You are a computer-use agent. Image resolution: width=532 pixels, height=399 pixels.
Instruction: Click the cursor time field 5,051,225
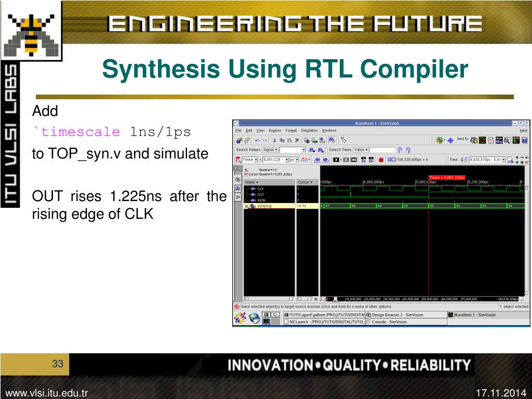274,159
